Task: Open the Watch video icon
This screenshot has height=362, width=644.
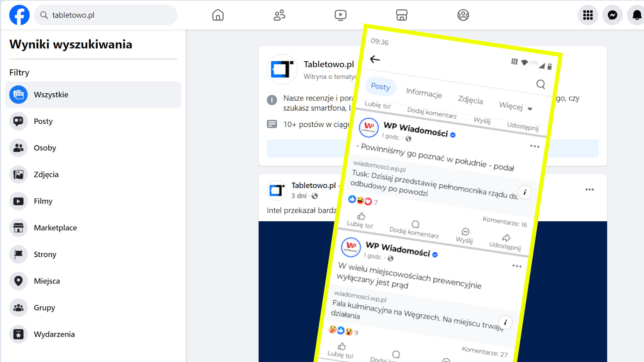Action: pos(340,15)
